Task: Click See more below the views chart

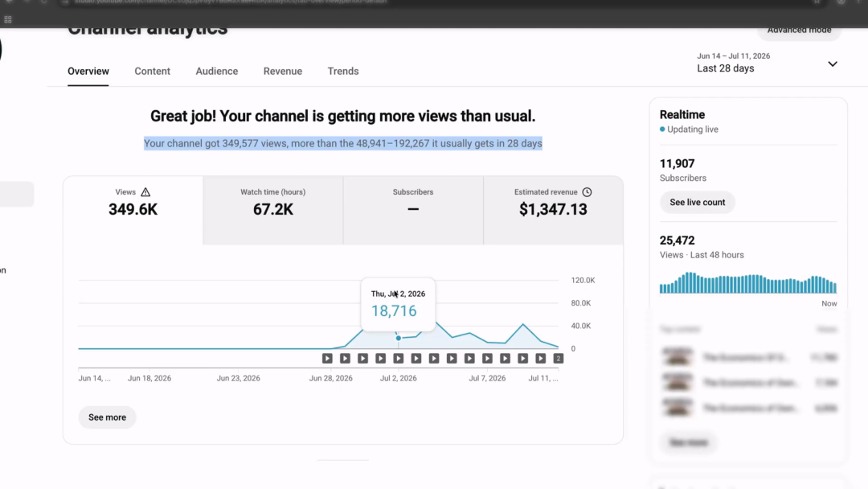Action: pyautogui.click(x=107, y=417)
